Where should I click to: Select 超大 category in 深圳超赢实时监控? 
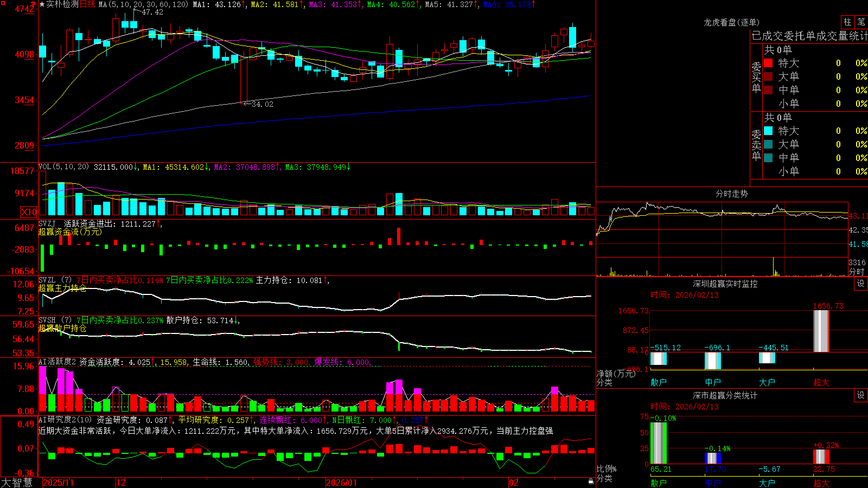821,382
